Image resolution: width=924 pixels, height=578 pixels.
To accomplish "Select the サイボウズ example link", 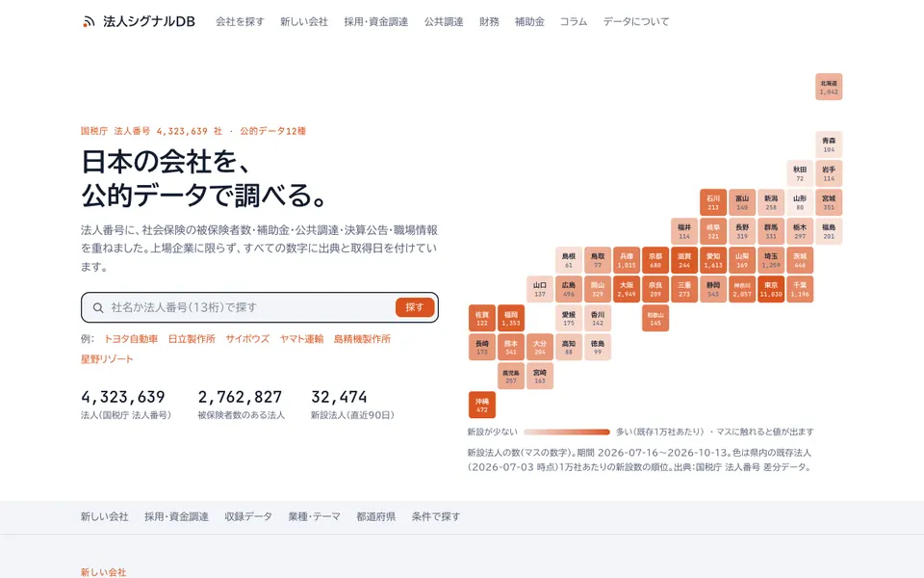I will click(x=247, y=339).
